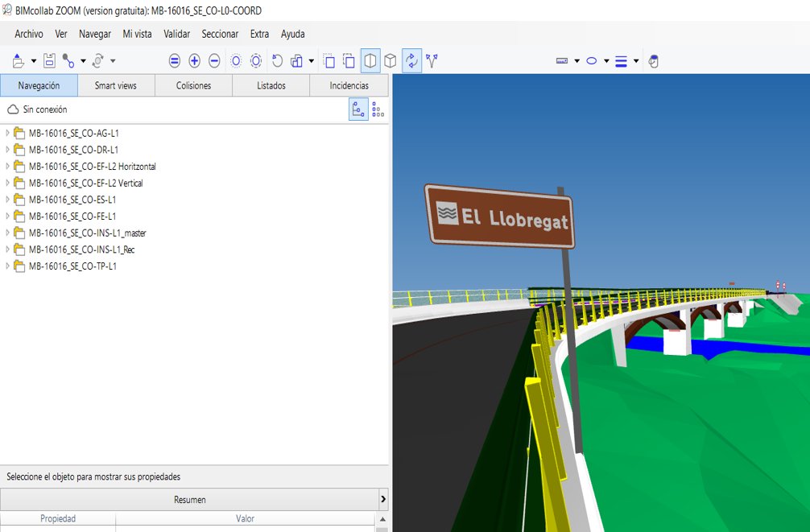Click the first dashed selection box icon
Viewport: 810px width, 532px height.
(329, 61)
